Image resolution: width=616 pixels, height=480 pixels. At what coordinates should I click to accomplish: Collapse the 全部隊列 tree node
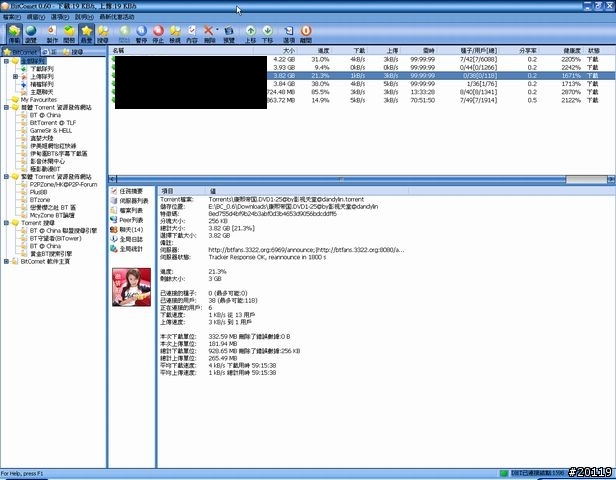[6, 61]
